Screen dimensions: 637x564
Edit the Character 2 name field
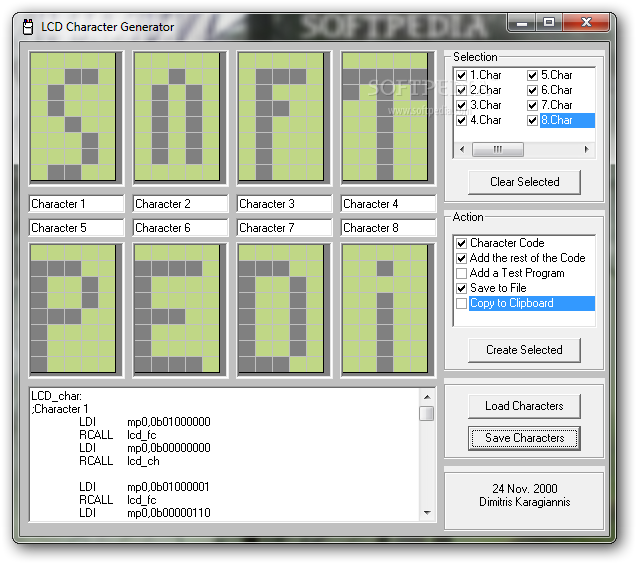click(180, 204)
